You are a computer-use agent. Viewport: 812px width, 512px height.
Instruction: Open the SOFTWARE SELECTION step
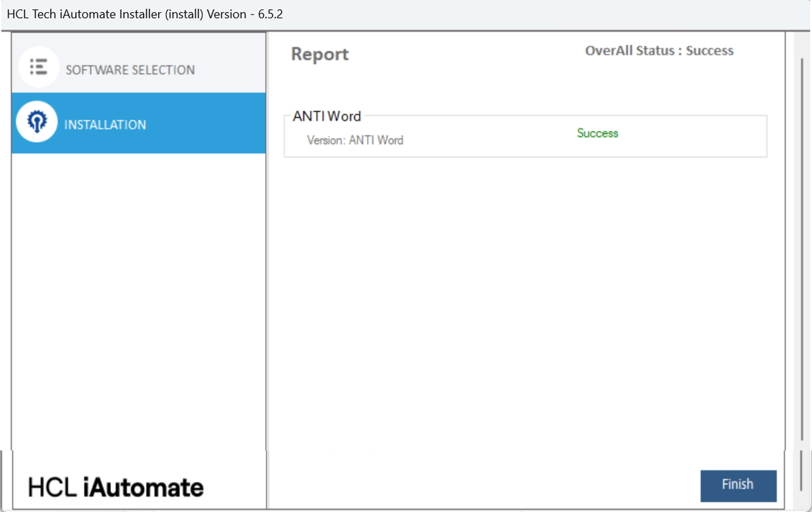(x=139, y=63)
